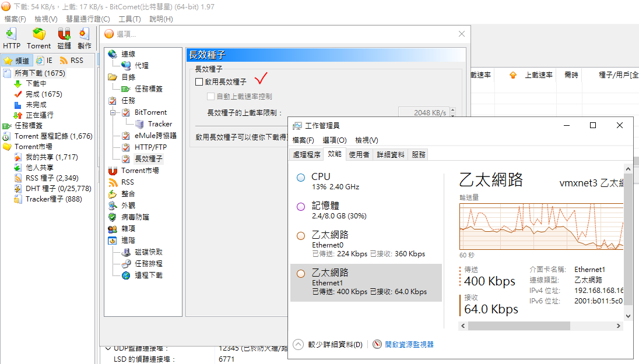639x364 pixels.
Task: Click the DHT 種子 icon in sidebar
Action: pyautogui.click(x=17, y=189)
